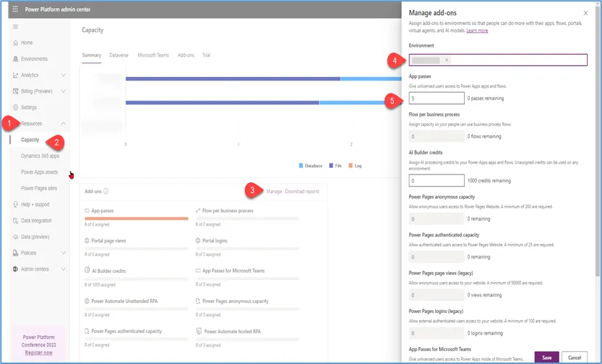Click the Admin centers icon

tap(15, 269)
